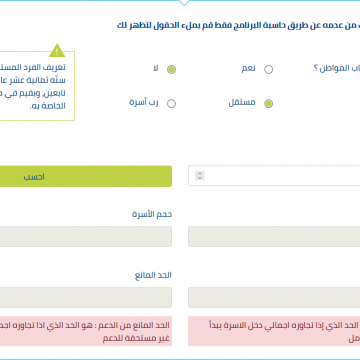Click the grey field right of الحد المانع
Image resolution: width=360 pixels, height=360 pixels.
point(274,297)
